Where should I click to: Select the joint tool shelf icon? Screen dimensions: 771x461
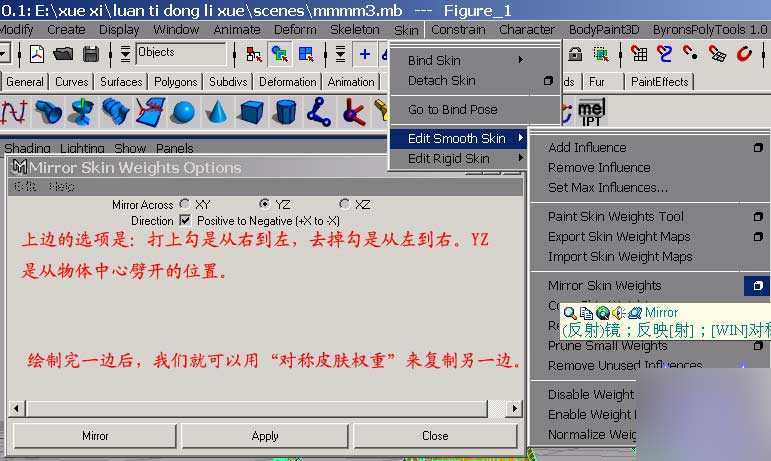tap(319, 112)
